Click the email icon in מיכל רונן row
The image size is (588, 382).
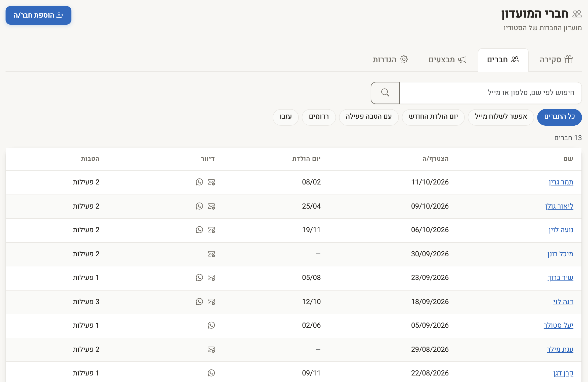click(211, 254)
